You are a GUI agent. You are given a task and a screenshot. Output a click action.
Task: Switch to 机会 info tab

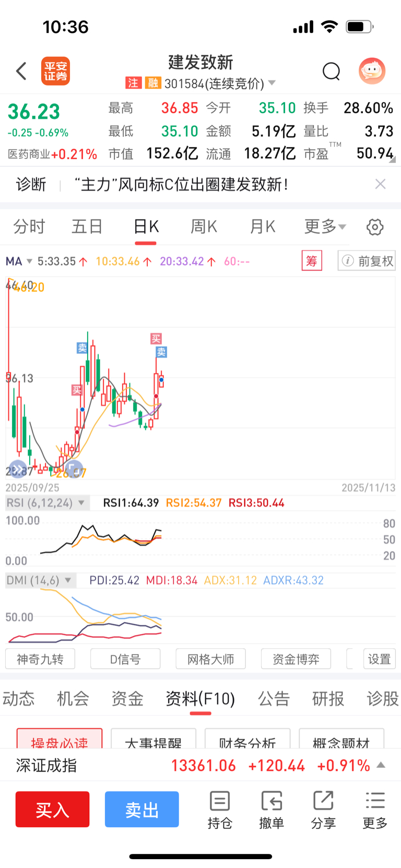click(x=73, y=698)
